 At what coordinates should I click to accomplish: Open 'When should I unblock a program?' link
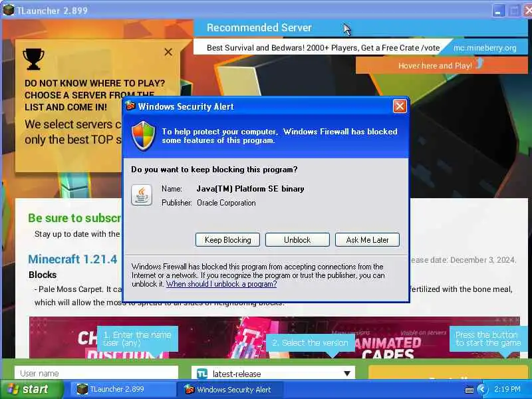click(221, 284)
